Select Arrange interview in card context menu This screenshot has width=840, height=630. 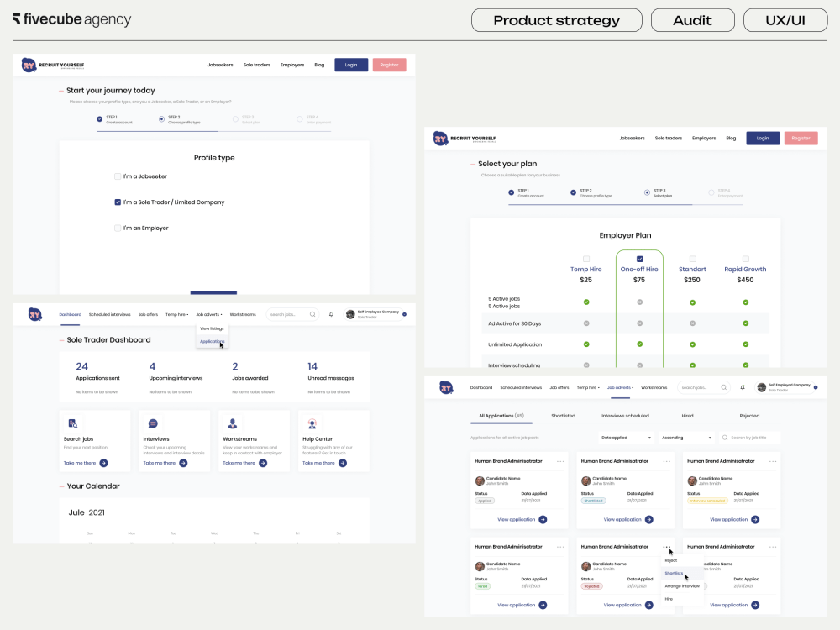click(x=682, y=586)
